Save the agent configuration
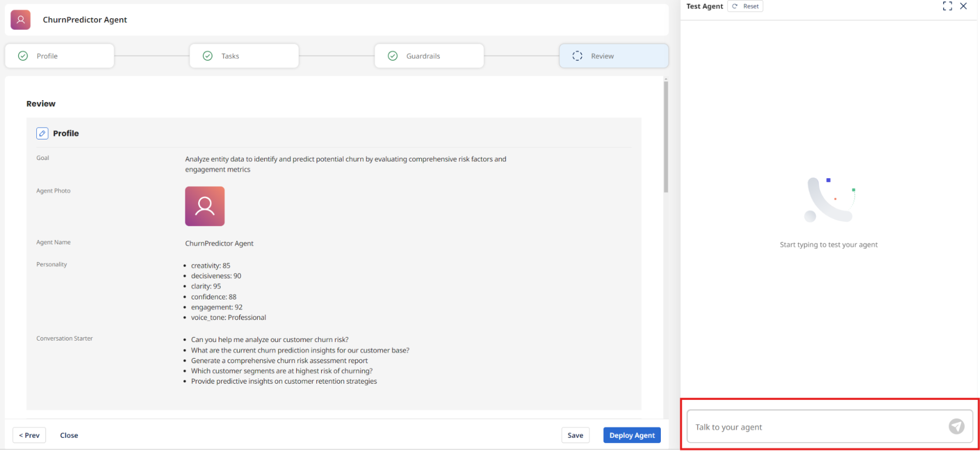Viewport: 980px width, 451px height. pos(575,435)
